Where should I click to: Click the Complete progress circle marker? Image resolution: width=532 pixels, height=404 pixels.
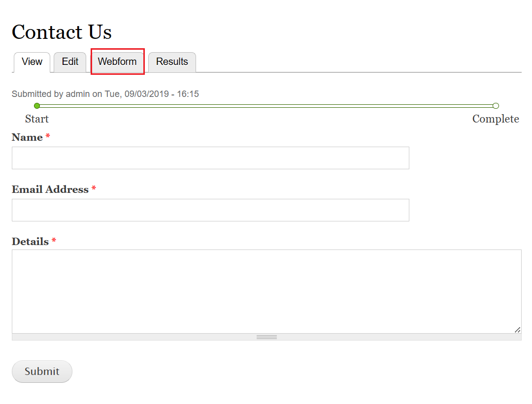coord(496,106)
